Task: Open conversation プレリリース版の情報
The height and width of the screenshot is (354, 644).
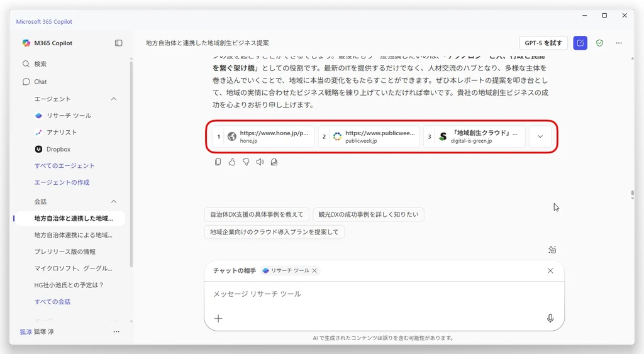Action: 65,252
